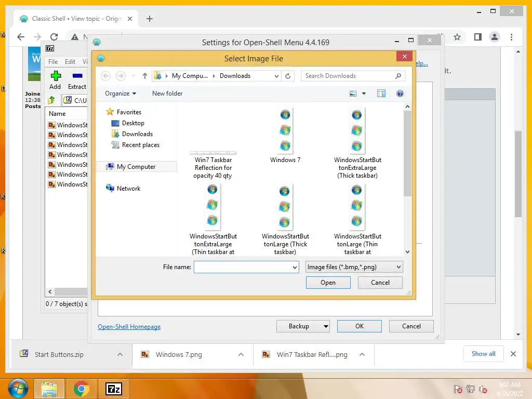Cancel the Select Image File dialog
532x399 pixels.
380,283
